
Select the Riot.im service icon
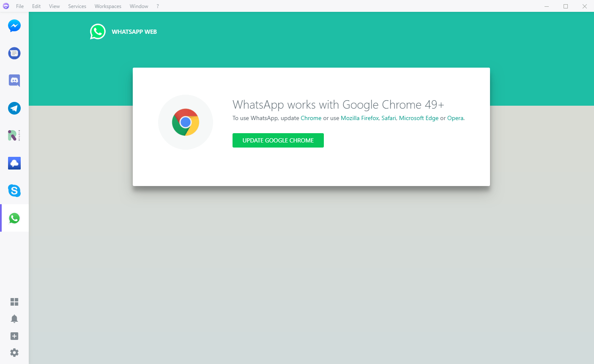14,136
